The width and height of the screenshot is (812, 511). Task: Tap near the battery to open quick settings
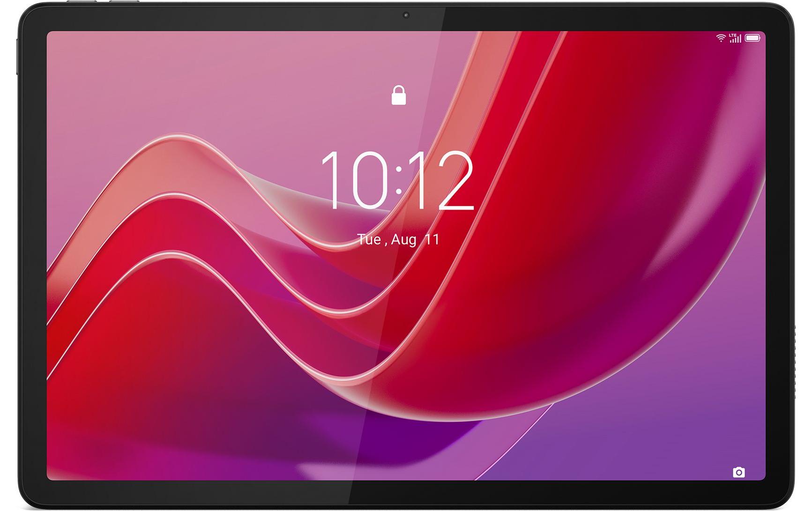point(752,38)
